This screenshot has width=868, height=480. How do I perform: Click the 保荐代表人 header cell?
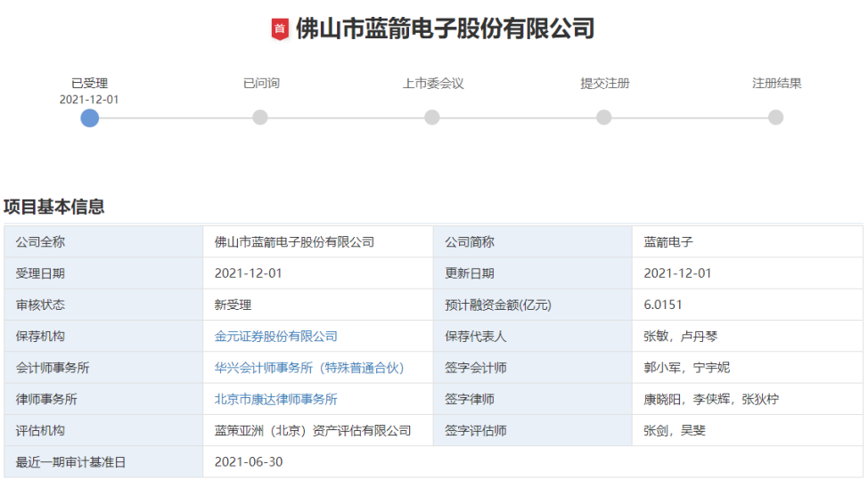point(533,337)
